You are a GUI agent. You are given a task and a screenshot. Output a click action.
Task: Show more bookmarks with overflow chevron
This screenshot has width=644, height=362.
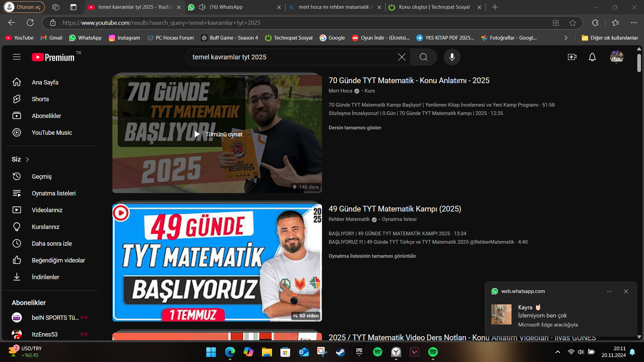coord(566,38)
